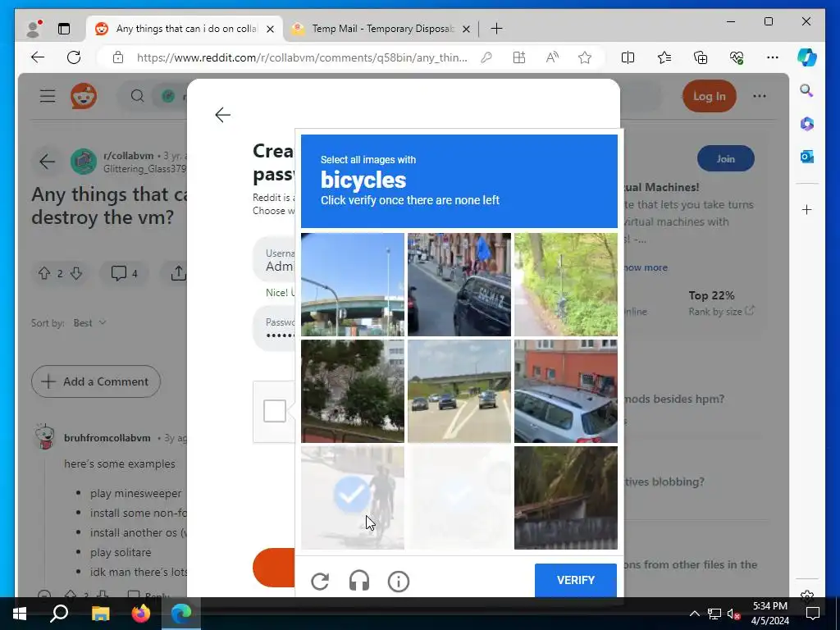Open Windows taskbar search

coord(59,614)
